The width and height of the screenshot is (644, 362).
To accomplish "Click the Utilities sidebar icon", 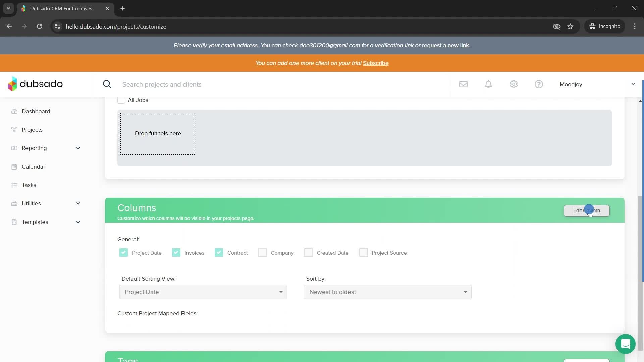I will point(14,203).
